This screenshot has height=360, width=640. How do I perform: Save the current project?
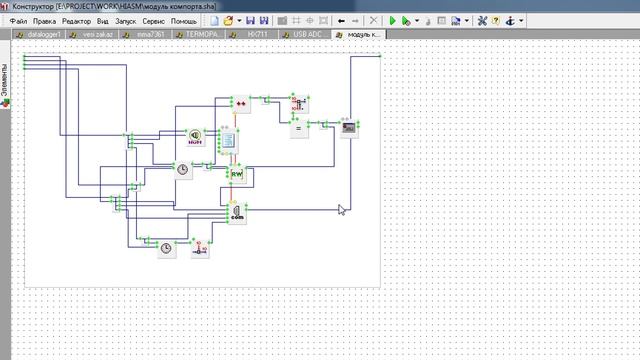251,21
